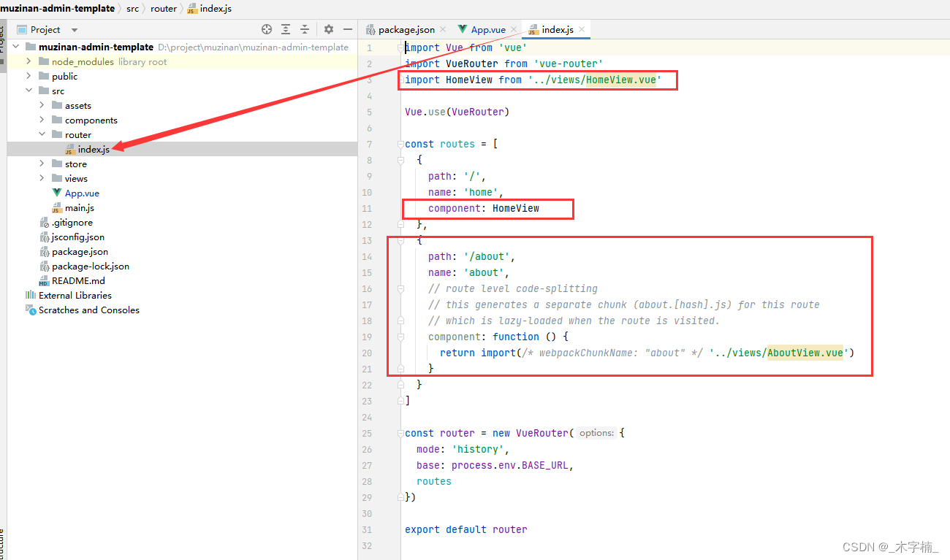Click muzinan-admin-template in breadcrumb bar
Screen dimensions: 950x560
(x=57, y=9)
